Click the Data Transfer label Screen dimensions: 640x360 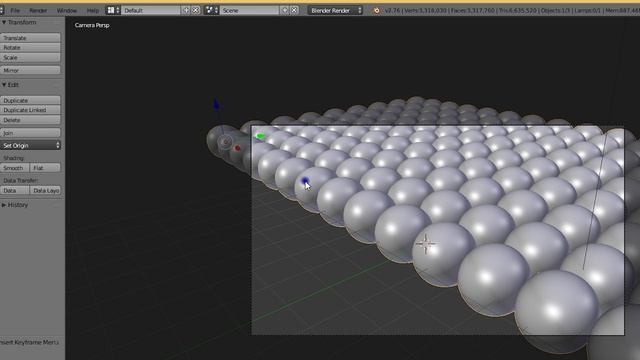pos(20,180)
